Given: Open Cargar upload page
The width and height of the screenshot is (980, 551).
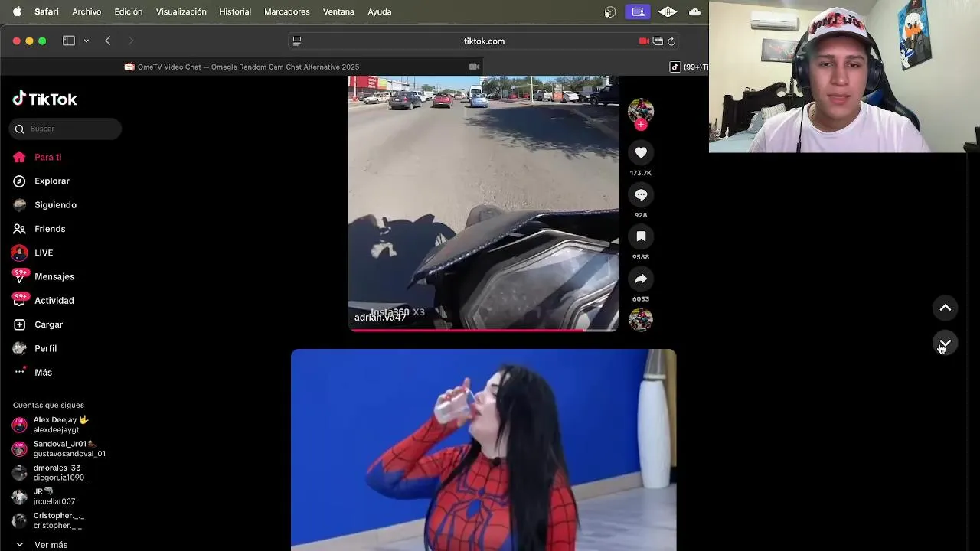Looking at the screenshot, I should pos(38,324).
